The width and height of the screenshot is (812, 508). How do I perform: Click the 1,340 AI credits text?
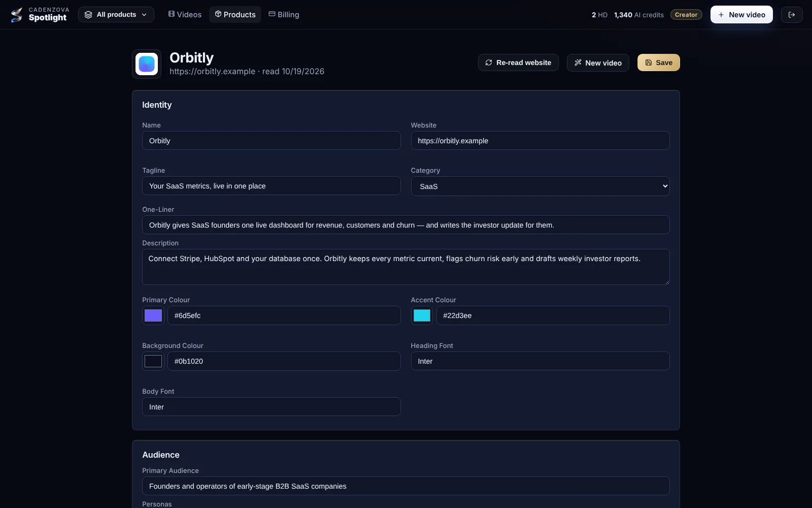tap(638, 15)
